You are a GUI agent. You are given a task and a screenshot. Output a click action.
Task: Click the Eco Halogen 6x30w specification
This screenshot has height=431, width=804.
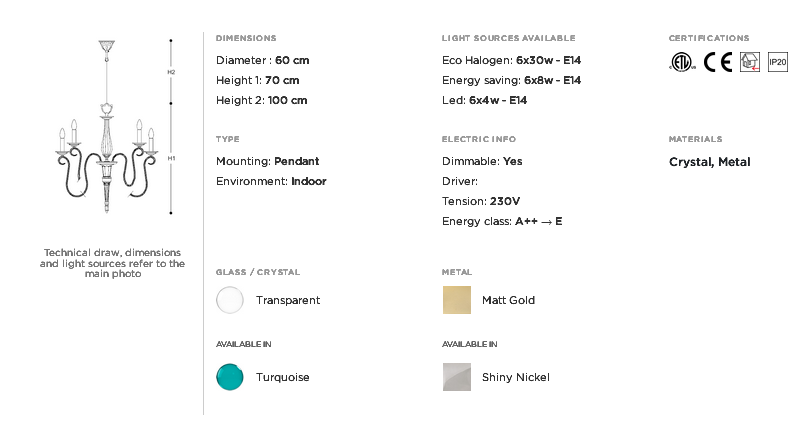coord(511,60)
